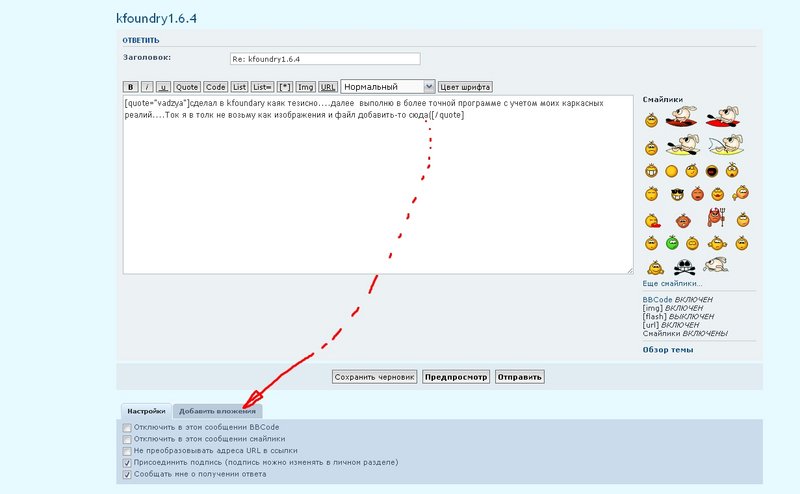Click 'Сохранить черновик' to save draft

(x=374, y=377)
